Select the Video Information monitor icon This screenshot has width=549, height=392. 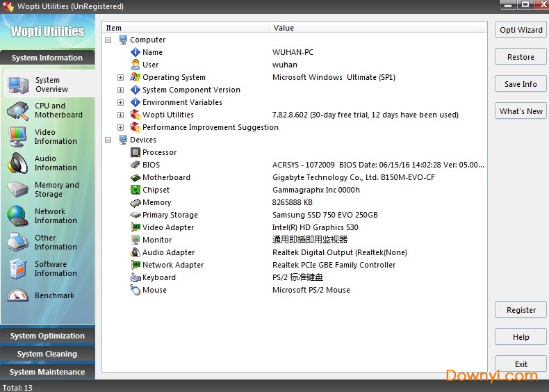[x=17, y=137]
